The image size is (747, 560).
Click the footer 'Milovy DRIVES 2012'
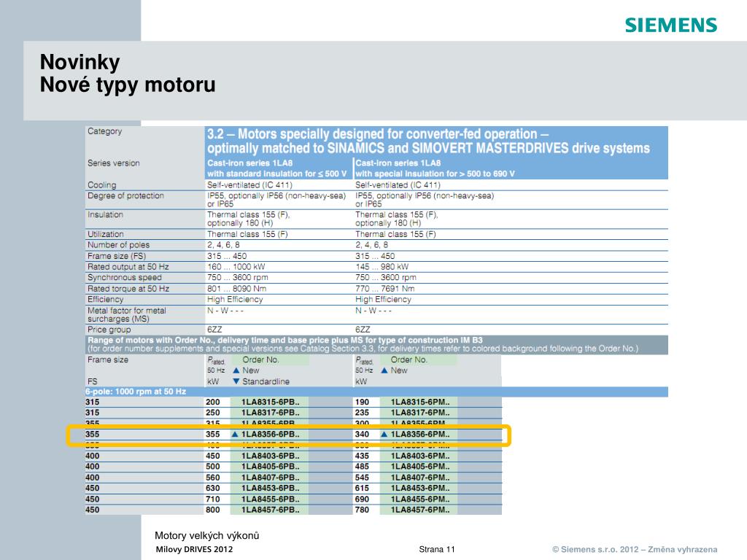pos(194,549)
